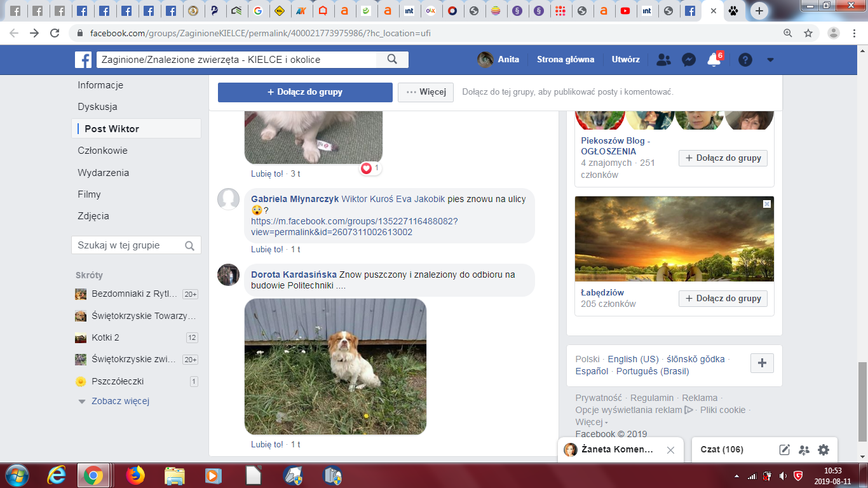Open Gabriela Młynarczyk's profile link
868x488 pixels.
[294, 199]
